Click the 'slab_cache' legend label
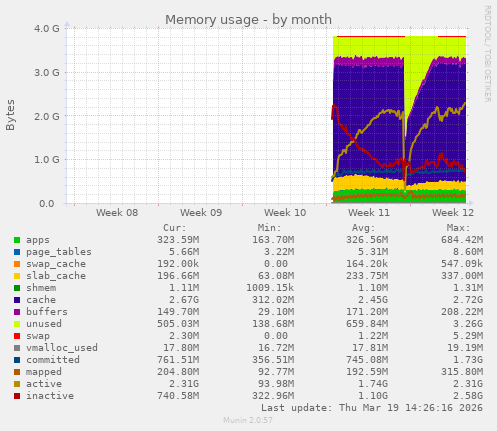The height and width of the screenshot is (431, 497). pos(56,276)
